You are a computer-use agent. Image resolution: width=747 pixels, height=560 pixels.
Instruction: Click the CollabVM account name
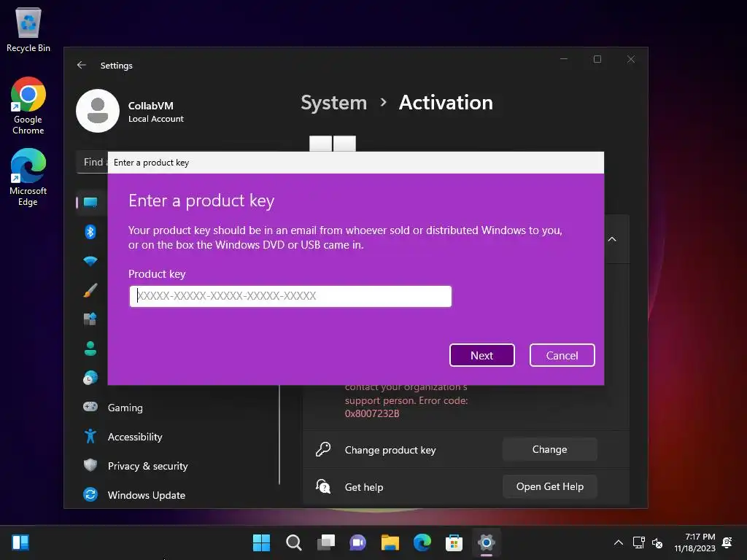coord(150,106)
